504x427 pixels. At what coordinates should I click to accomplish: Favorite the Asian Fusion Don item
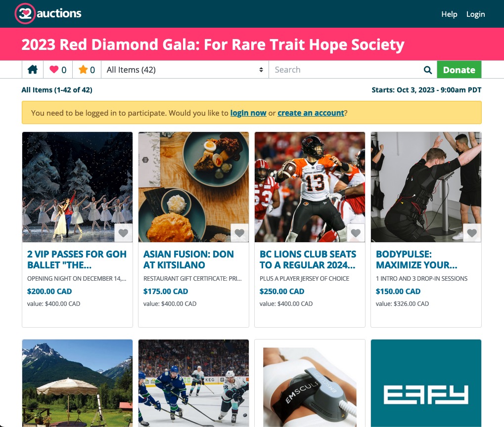coord(239,233)
